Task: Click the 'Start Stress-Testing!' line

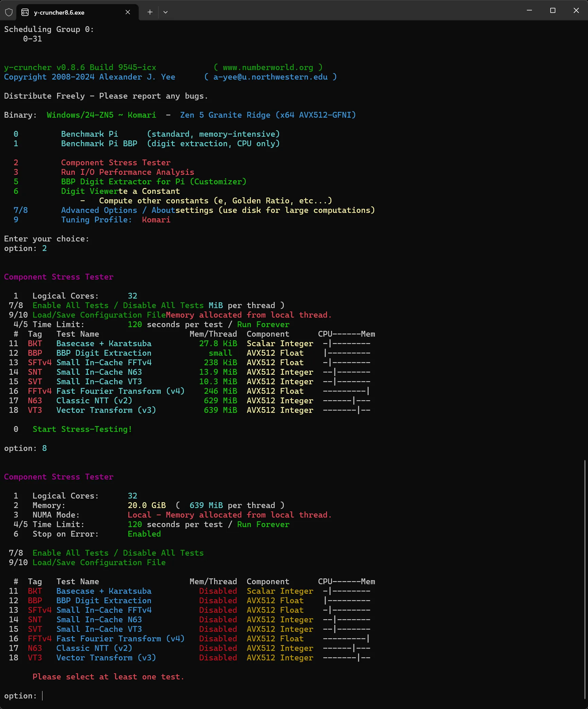Action: click(x=82, y=429)
